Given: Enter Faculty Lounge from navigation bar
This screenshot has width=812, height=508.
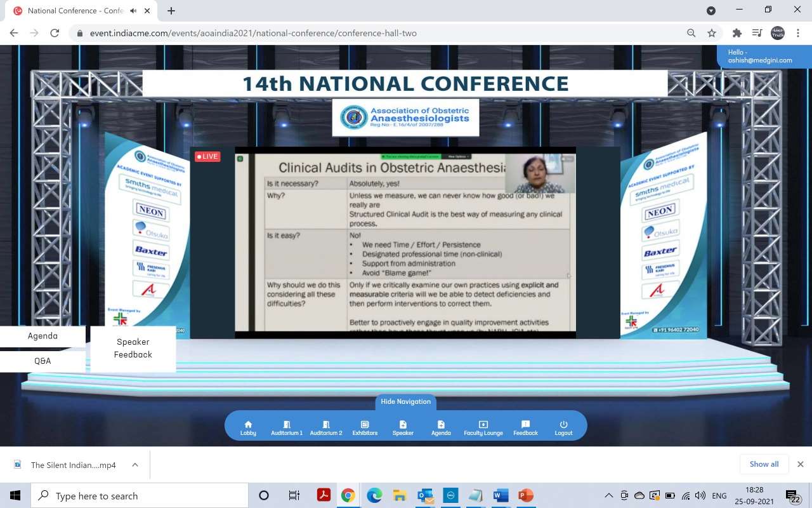Looking at the screenshot, I should tap(483, 428).
